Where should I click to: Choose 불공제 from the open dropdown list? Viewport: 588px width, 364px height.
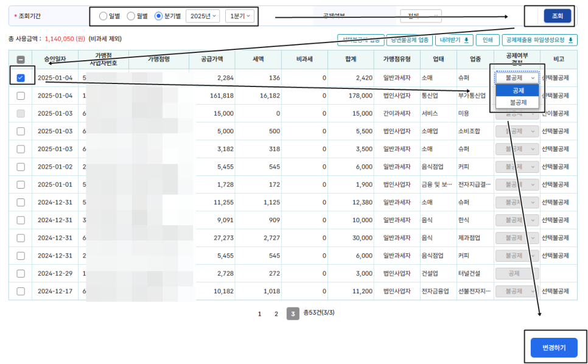pos(517,102)
